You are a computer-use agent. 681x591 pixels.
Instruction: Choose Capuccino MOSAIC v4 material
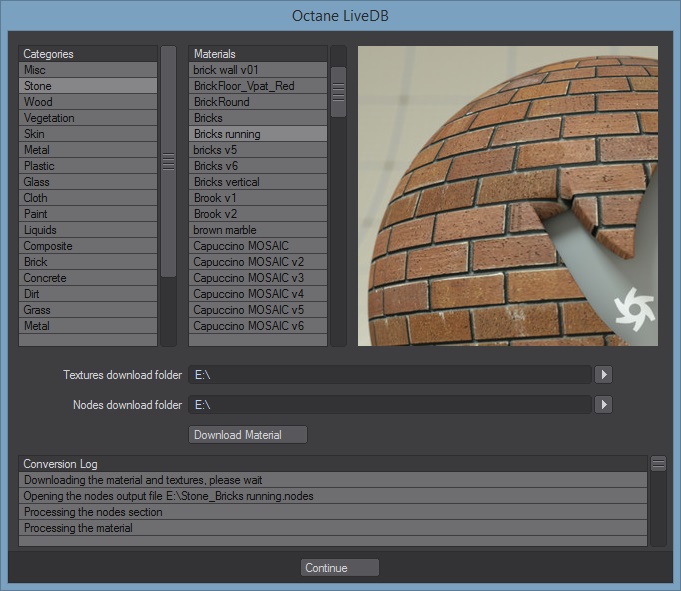pyautogui.click(x=258, y=294)
